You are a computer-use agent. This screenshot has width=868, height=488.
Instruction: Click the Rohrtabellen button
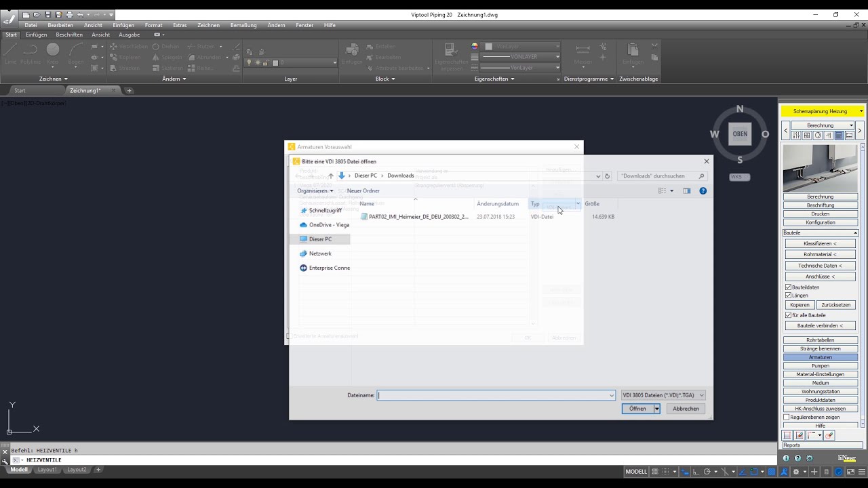[x=820, y=340]
